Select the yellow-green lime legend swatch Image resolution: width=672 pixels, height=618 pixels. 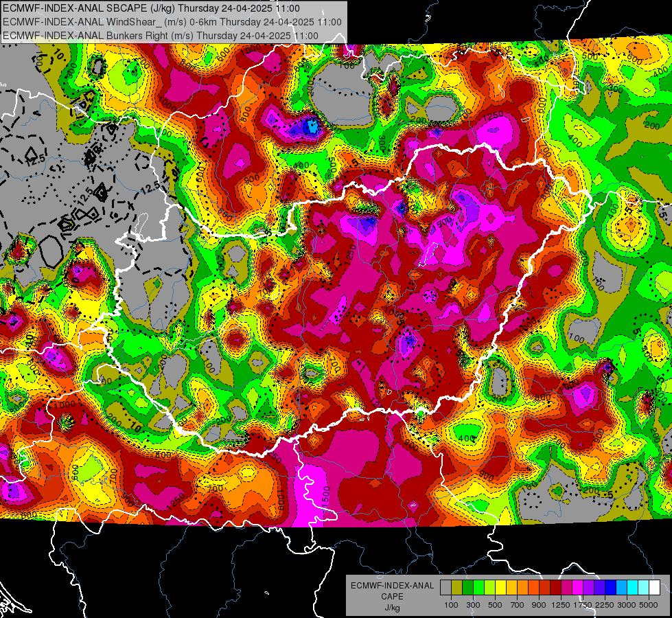489,588
